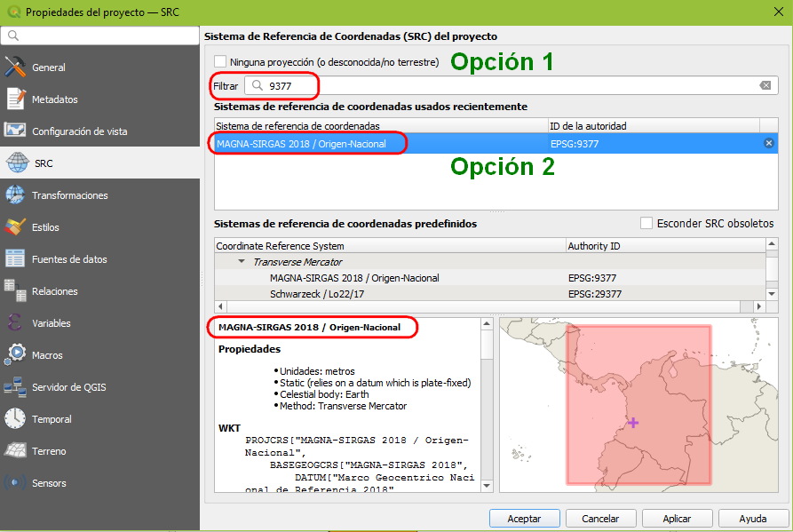This screenshot has width=793, height=532.
Task: Click the magnifier icon in the Filtrar field
Action: tap(258, 85)
